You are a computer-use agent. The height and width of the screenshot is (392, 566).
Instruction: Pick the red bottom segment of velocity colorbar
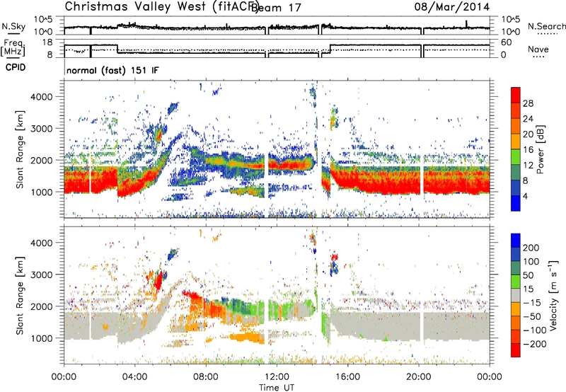[x=516, y=350]
